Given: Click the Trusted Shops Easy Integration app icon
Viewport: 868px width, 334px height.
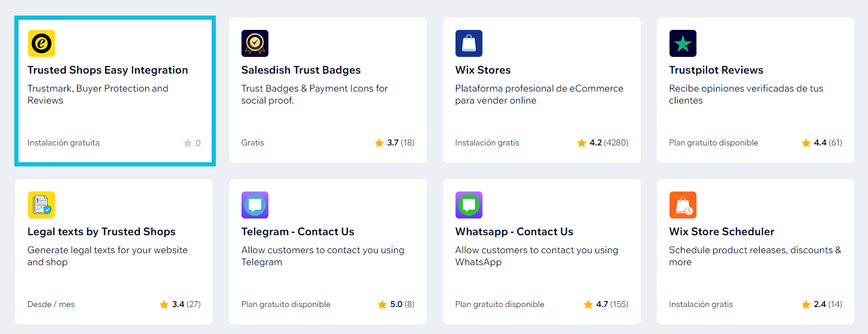Looking at the screenshot, I should pos(41,43).
